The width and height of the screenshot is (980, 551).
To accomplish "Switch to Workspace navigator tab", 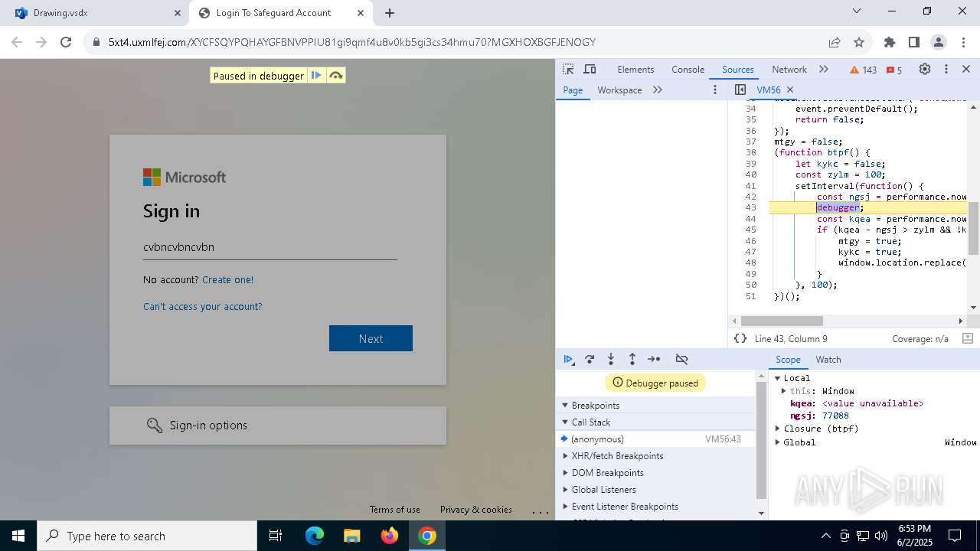I will [x=619, y=90].
